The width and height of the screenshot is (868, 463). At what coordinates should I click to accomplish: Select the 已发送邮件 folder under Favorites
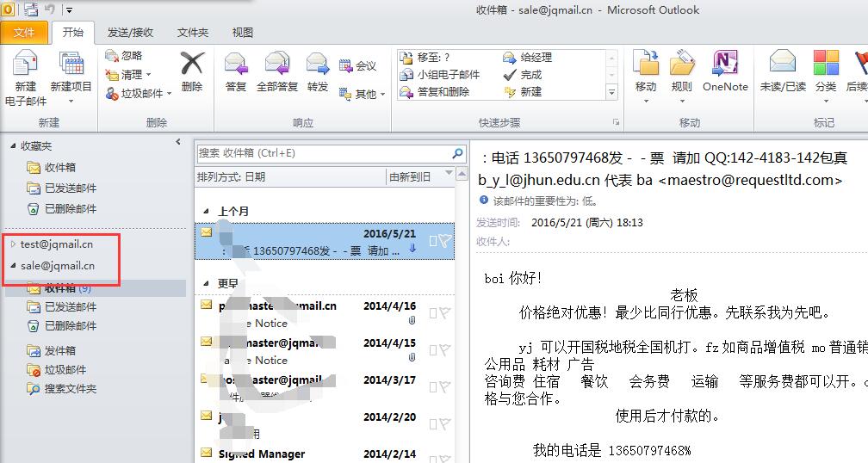tap(71, 188)
